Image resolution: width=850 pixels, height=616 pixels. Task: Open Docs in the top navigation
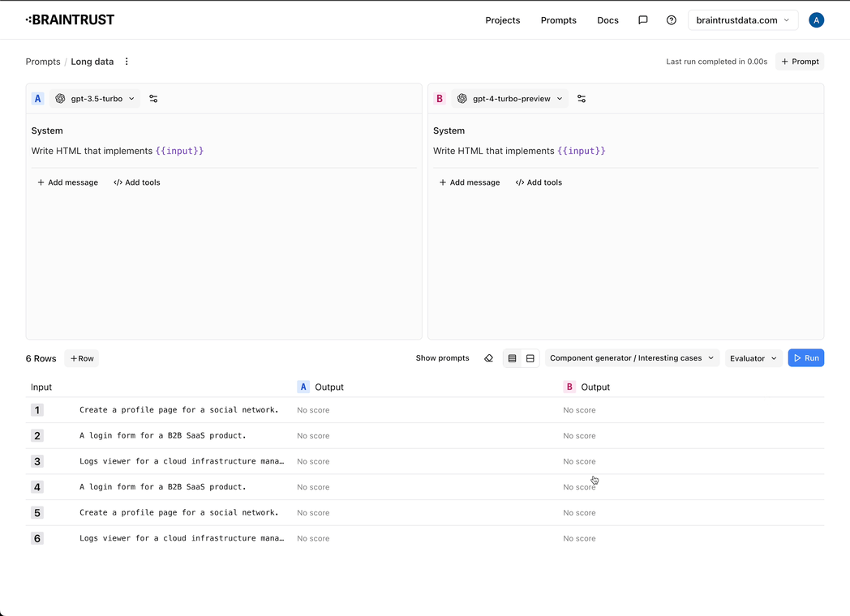point(607,20)
